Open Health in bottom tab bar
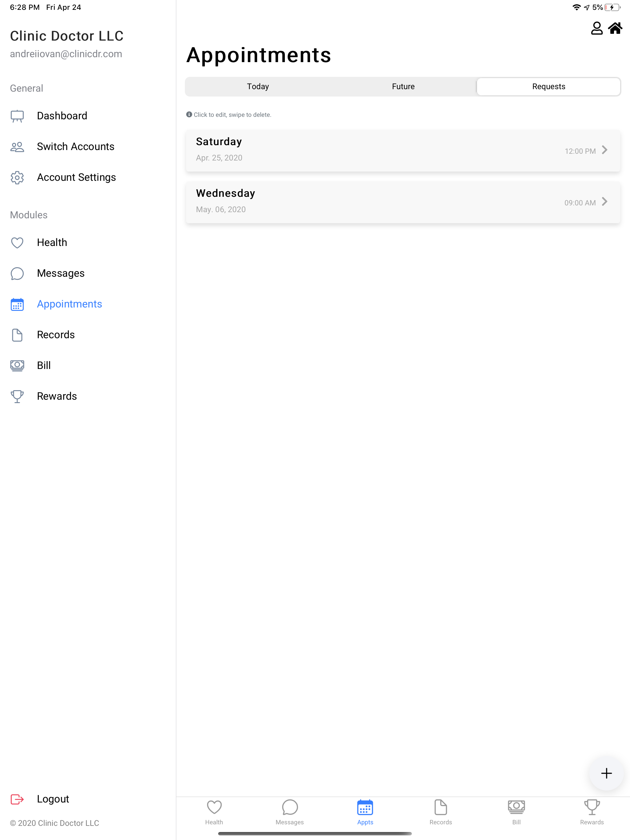This screenshot has height=840, width=630. pyautogui.click(x=214, y=812)
